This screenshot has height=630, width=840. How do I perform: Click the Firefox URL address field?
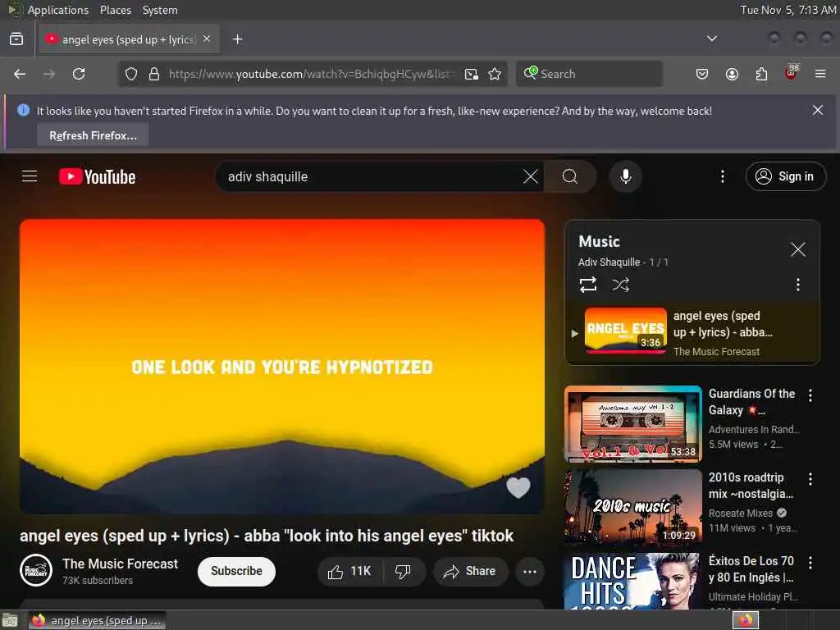click(311, 74)
